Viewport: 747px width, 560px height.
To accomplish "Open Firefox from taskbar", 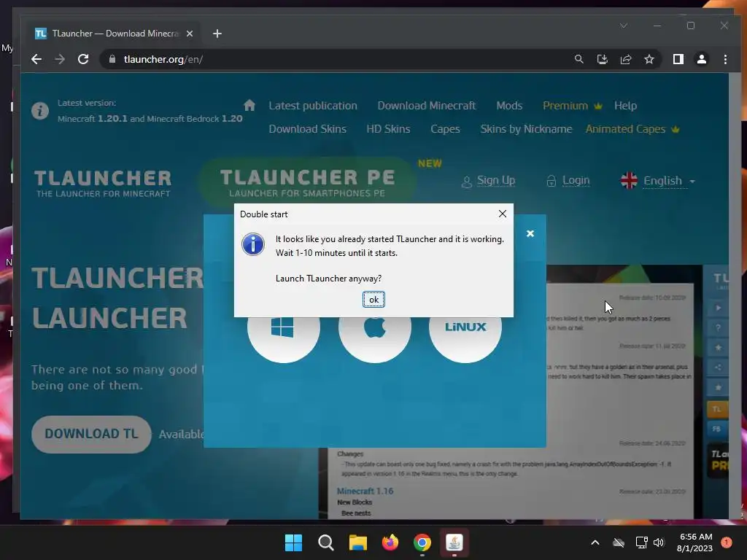I will click(x=390, y=542).
